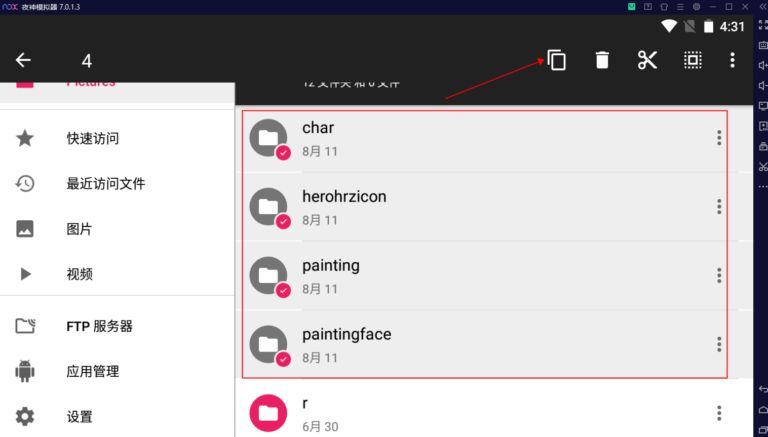Cut selected folders with scissors icon
This screenshot has height=437, width=768.
647,60
